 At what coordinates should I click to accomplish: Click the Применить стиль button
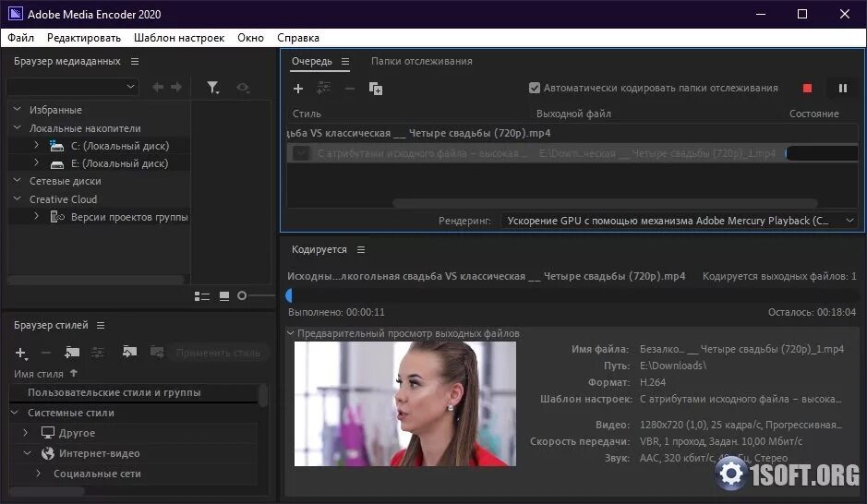[218, 353]
